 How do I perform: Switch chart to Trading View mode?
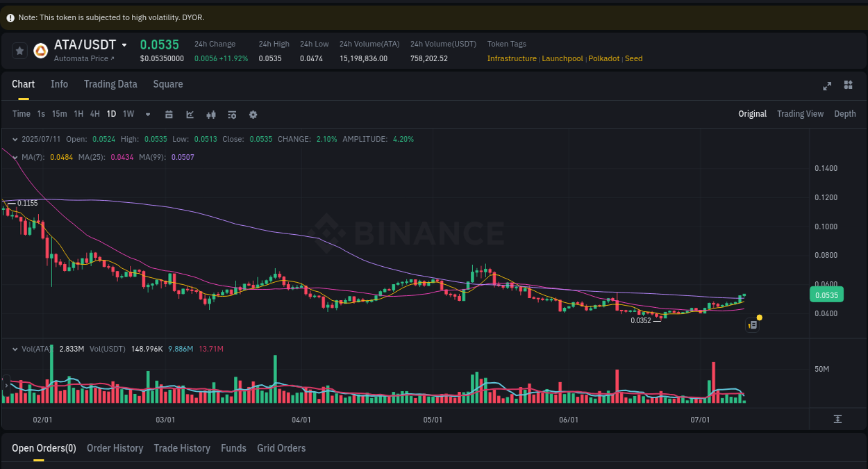pyautogui.click(x=800, y=113)
